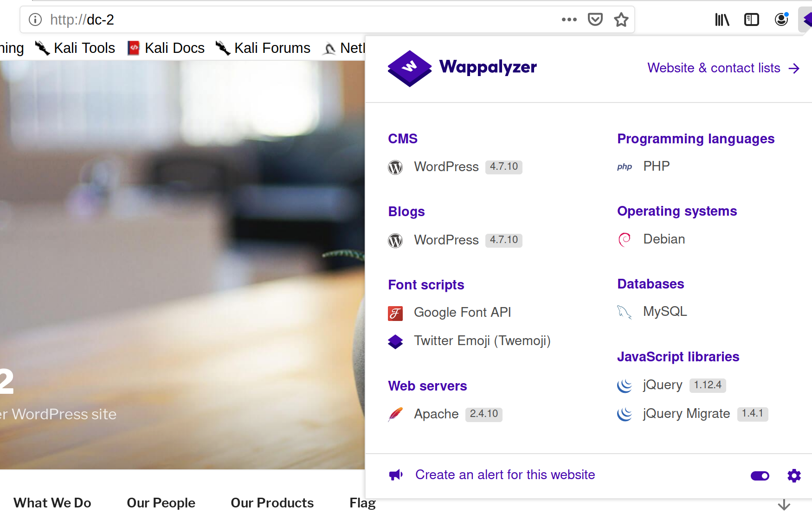Click the Kali Tools bookmark

(x=75, y=48)
